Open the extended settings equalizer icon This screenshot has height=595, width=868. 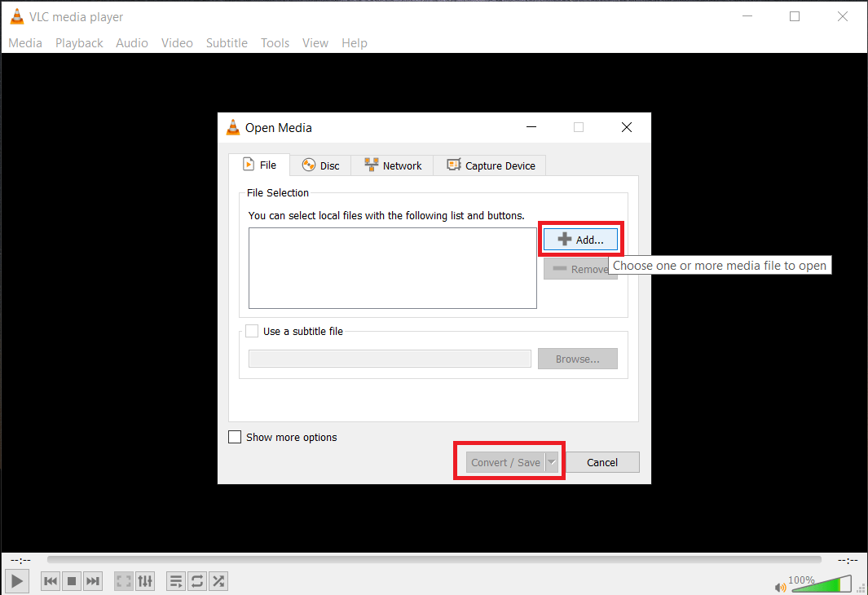(x=145, y=580)
